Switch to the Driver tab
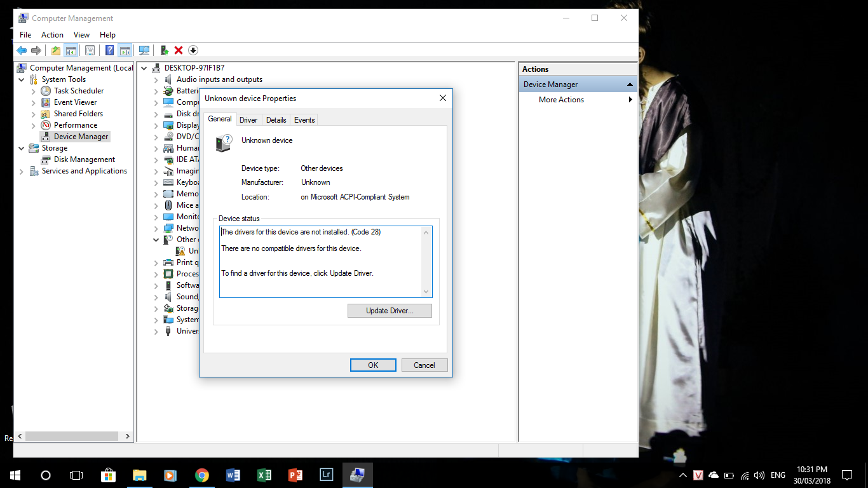The image size is (868, 488). point(248,120)
